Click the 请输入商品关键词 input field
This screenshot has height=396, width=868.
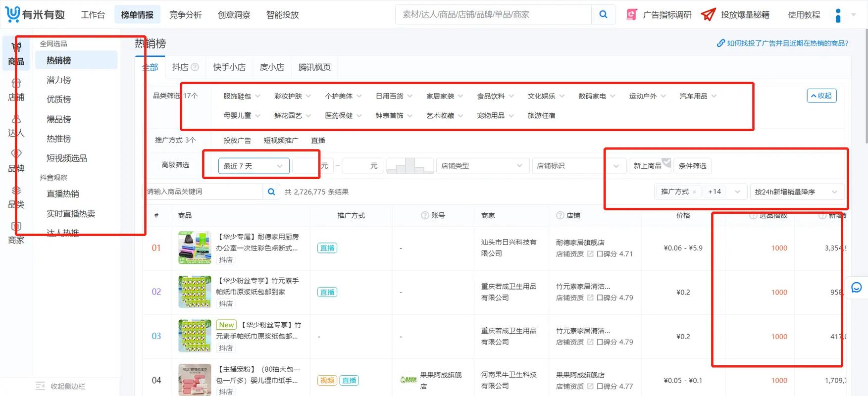tap(202, 192)
